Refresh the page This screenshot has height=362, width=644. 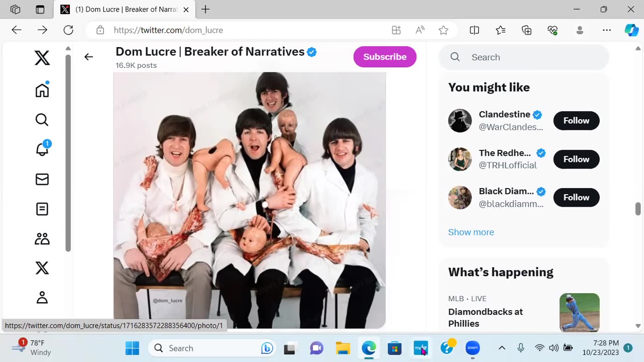tap(68, 30)
